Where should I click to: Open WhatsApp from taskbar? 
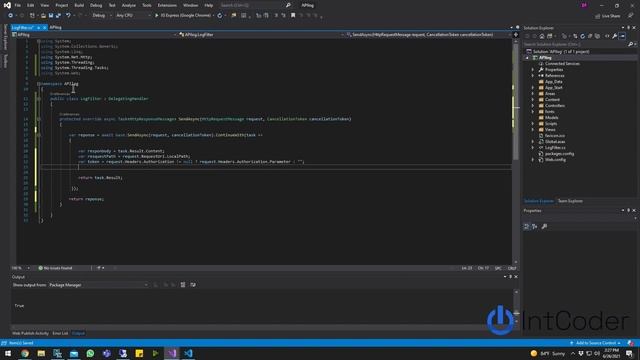[x=90, y=353]
